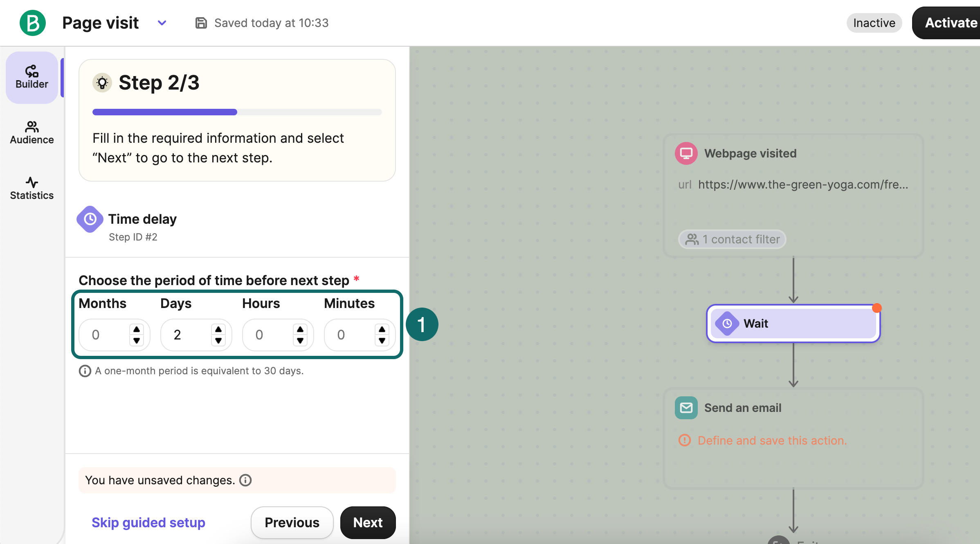Screen dimensions: 980x544
Task: Click the Brevo logo icon
Action: click(33, 23)
